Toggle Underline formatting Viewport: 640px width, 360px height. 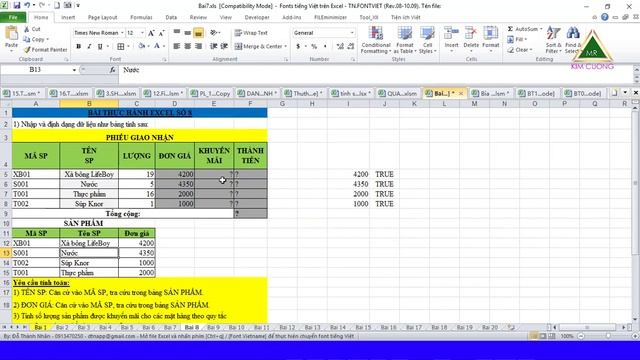coord(100,47)
